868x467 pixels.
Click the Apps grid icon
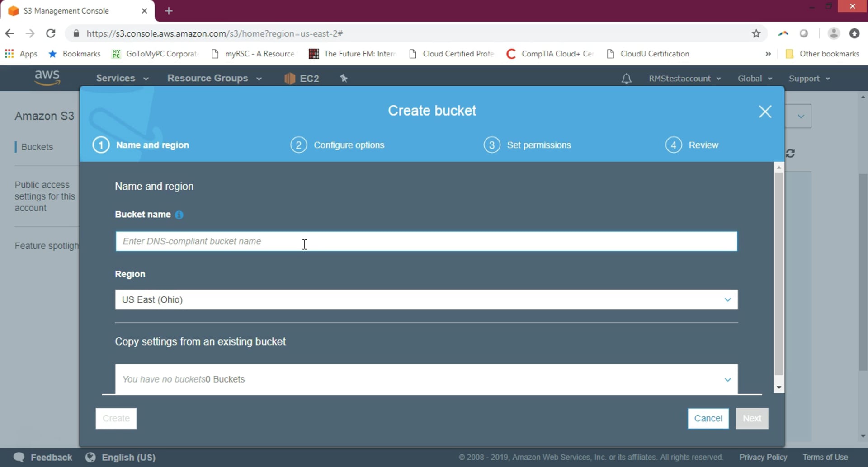(x=9, y=53)
